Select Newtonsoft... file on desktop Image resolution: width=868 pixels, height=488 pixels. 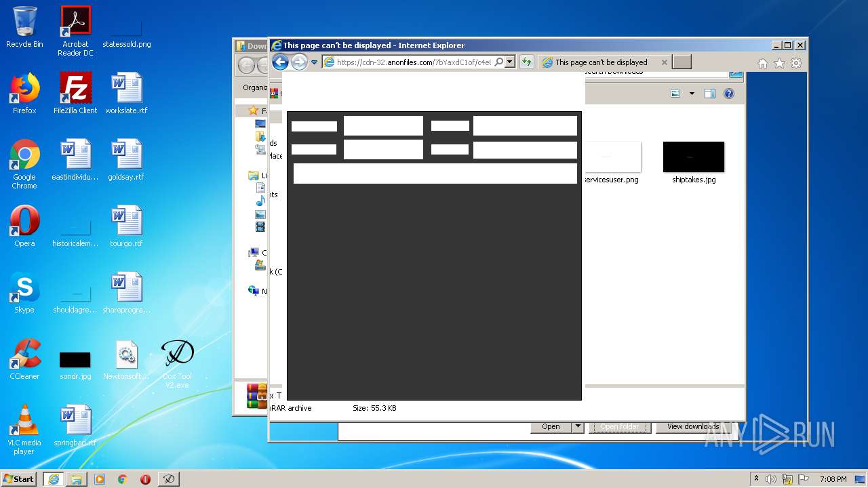(127, 359)
